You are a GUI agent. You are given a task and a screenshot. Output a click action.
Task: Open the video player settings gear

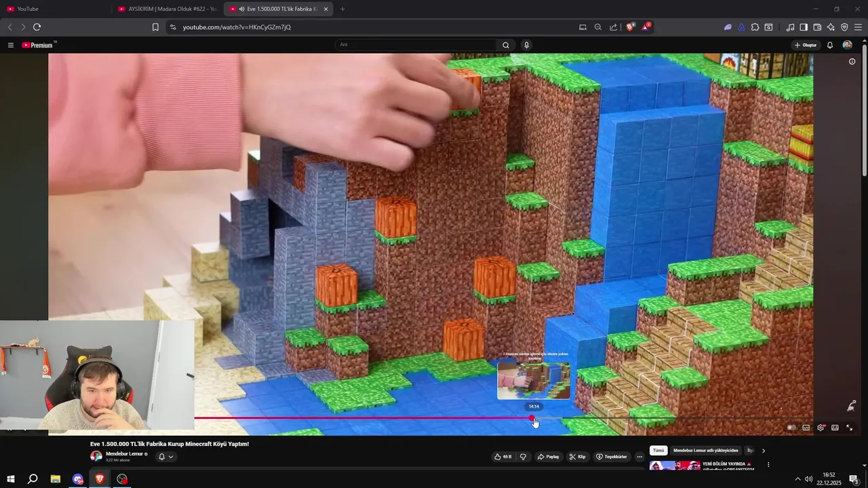821,428
